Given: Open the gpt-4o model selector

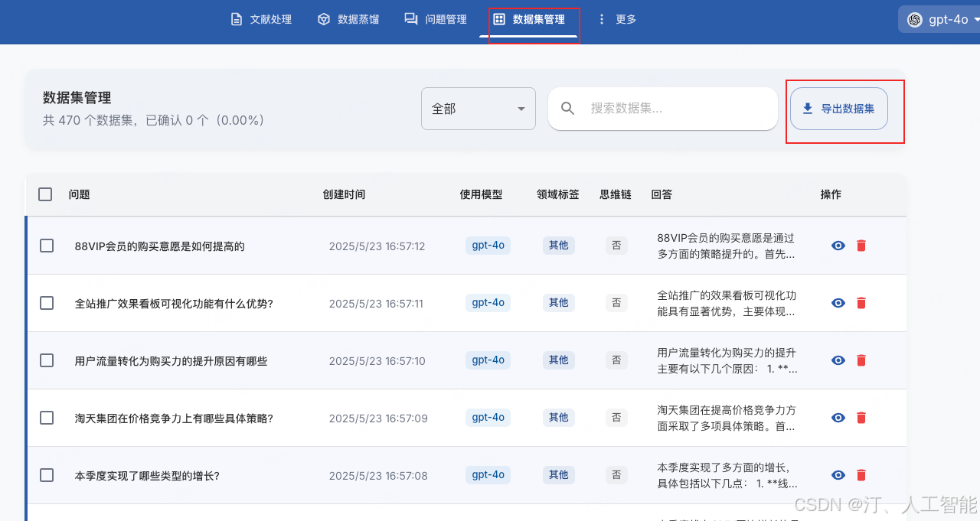Looking at the screenshot, I should pyautogui.click(x=940, y=20).
